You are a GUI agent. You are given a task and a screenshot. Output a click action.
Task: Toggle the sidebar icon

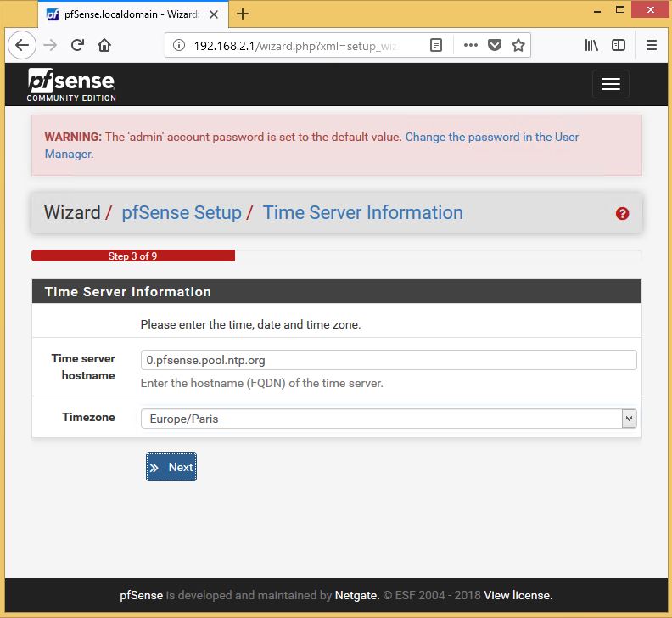pos(619,45)
